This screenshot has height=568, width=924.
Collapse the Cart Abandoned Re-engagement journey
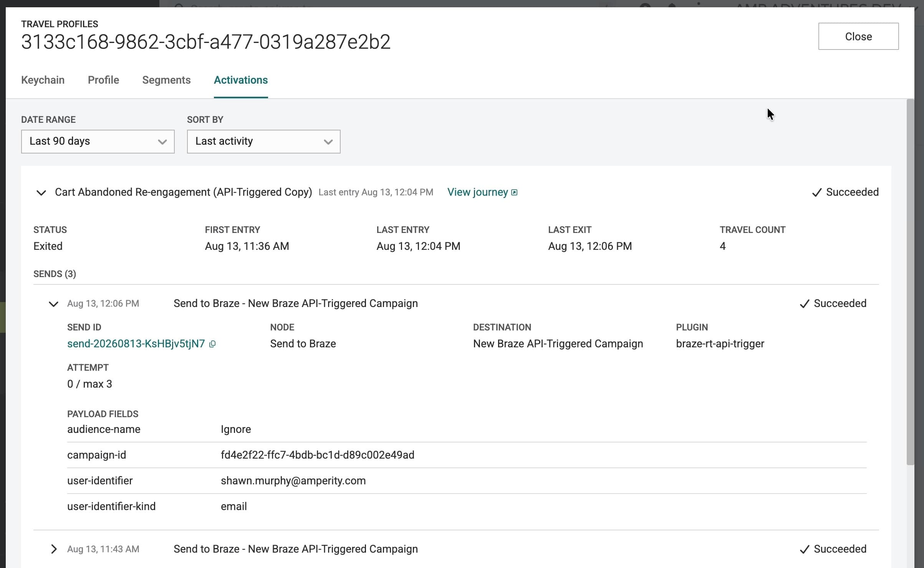41,193
